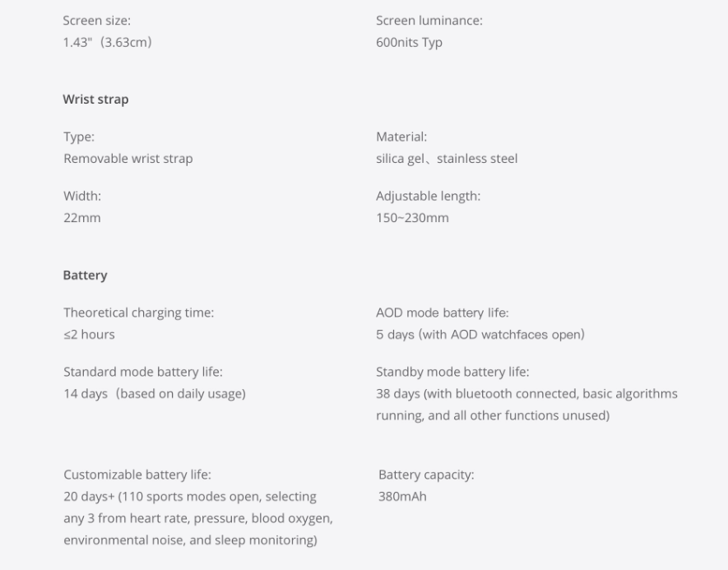The image size is (728, 570).
Task: Click the 5 days AOD watchfaces text
Action: [480, 335]
